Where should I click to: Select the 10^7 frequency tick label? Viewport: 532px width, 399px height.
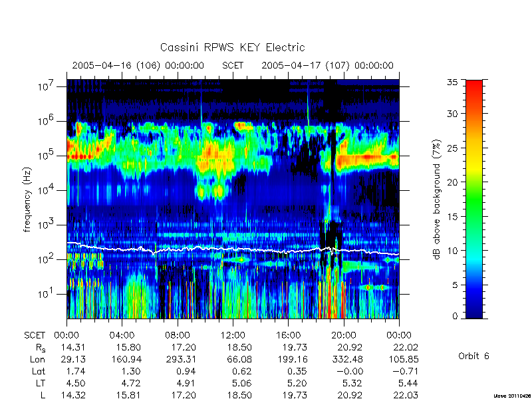click(46, 86)
